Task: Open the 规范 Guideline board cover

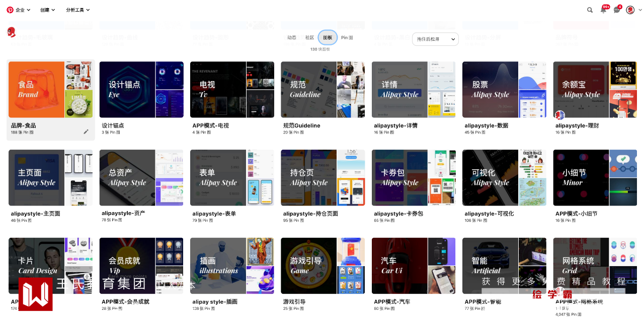Action: (x=323, y=90)
